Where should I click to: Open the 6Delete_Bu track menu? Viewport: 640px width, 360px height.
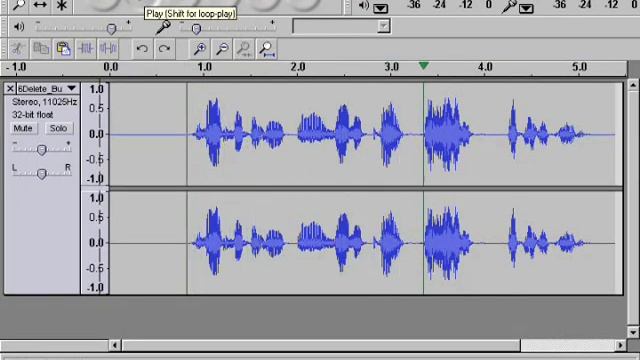coord(47,89)
